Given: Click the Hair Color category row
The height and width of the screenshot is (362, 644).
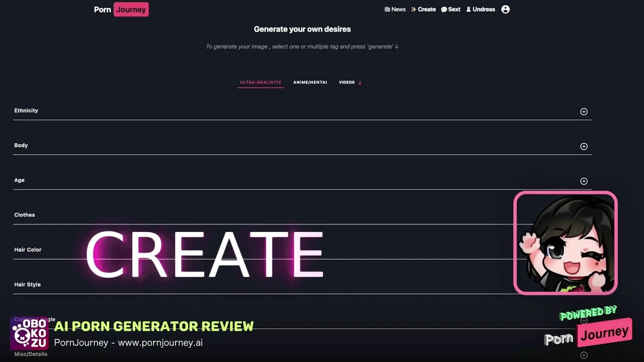Looking at the screenshot, I should (28, 250).
